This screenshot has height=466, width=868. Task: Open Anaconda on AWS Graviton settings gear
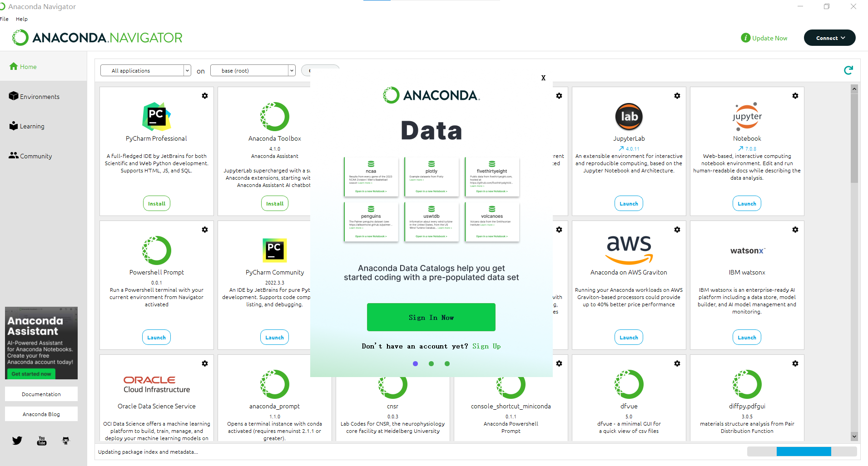tap(677, 230)
